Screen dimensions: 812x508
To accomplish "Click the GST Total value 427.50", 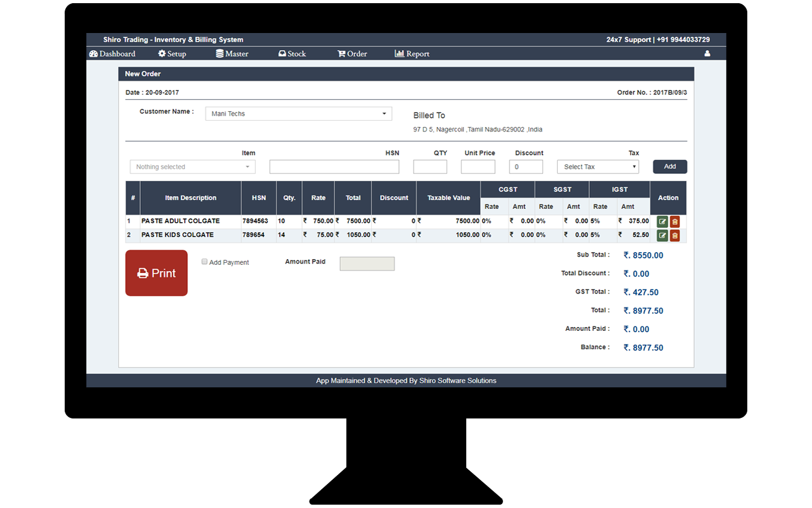I will (641, 292).
